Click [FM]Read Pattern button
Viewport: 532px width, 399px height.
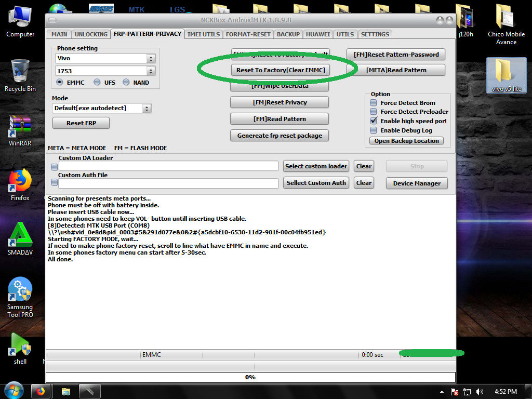280,119
